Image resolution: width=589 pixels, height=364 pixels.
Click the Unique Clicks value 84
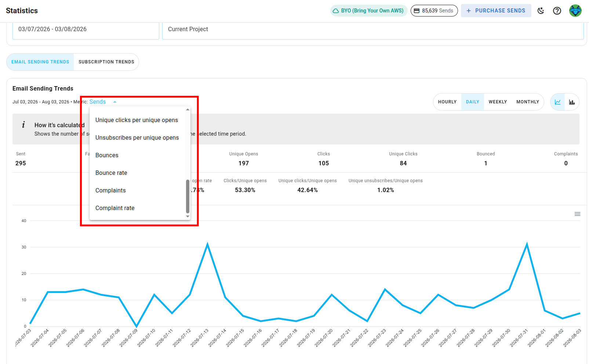coord(403,163)
